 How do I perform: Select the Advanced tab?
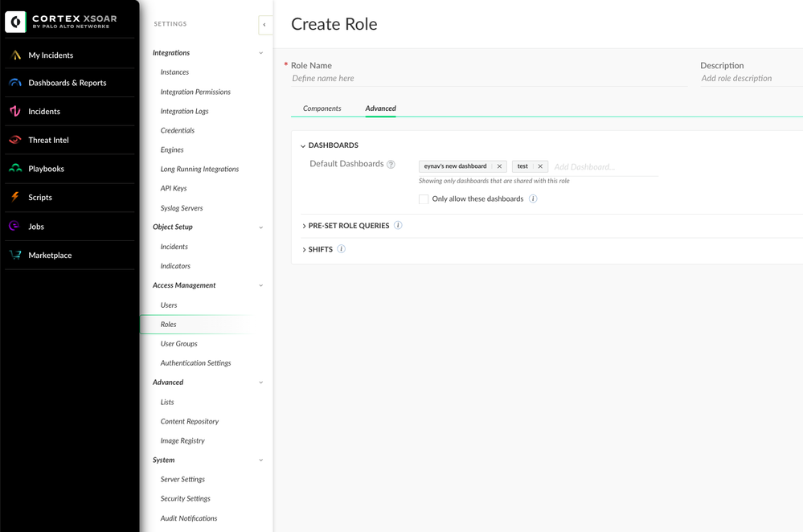380,108
